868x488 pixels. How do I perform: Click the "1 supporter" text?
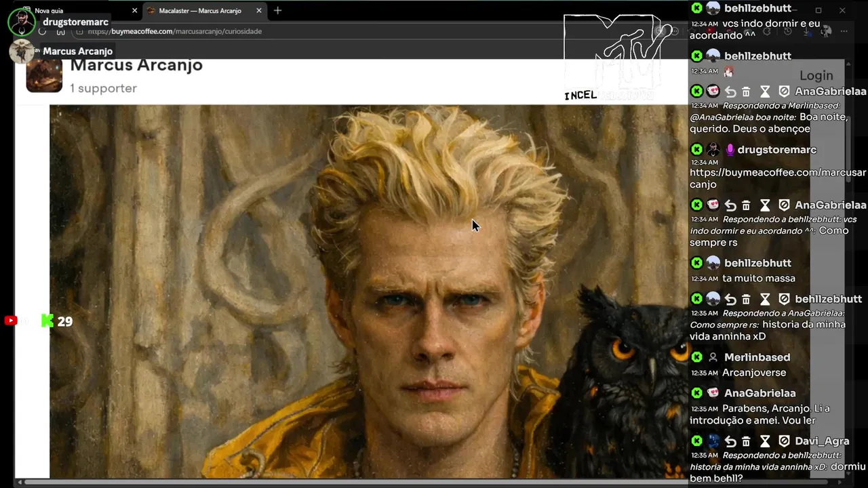pyautogui.click(x=103, y=88)
